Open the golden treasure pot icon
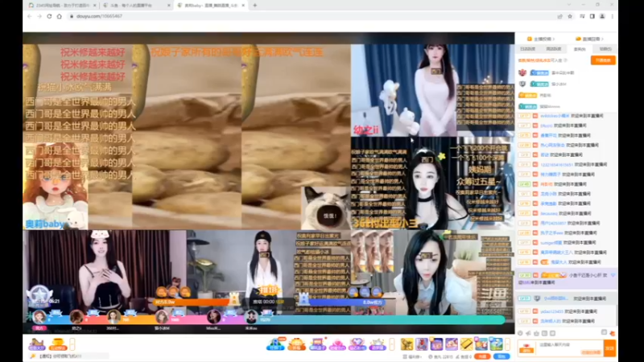This screenshot has height=362, width=644. [58, 344]
